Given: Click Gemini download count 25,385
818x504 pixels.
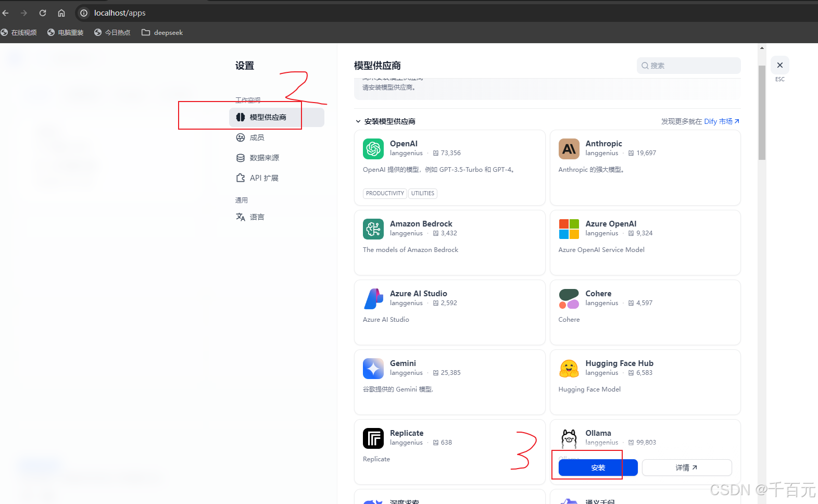Looking at the screenshot, I should 450,373.
